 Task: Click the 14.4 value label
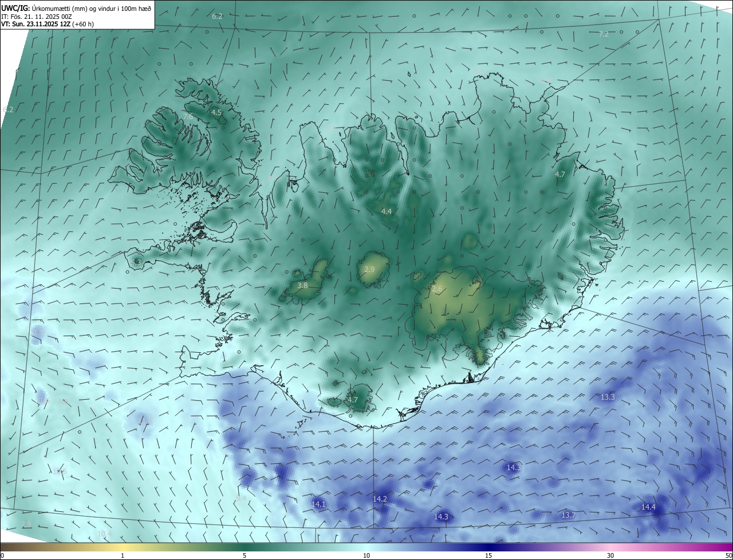[648, 507]
